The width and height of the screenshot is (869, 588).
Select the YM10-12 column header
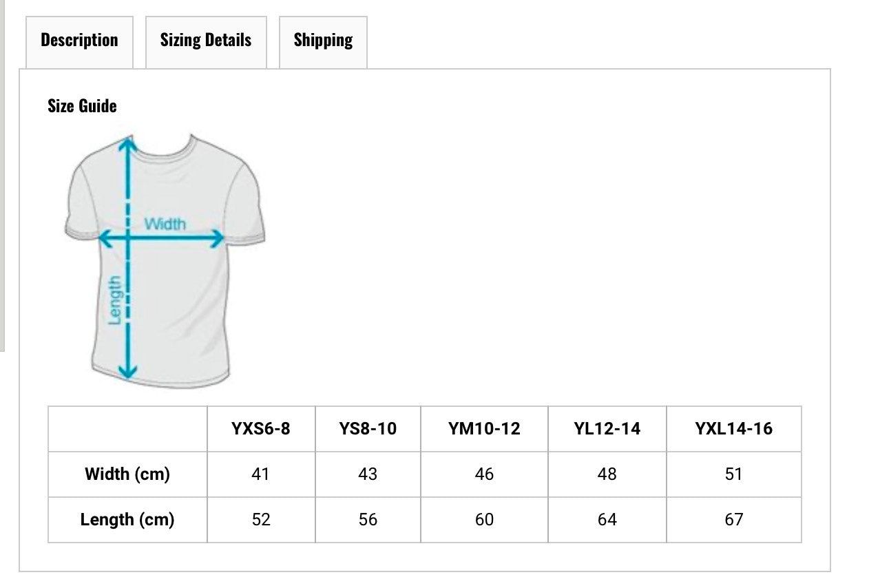click(x=484, y=429)
